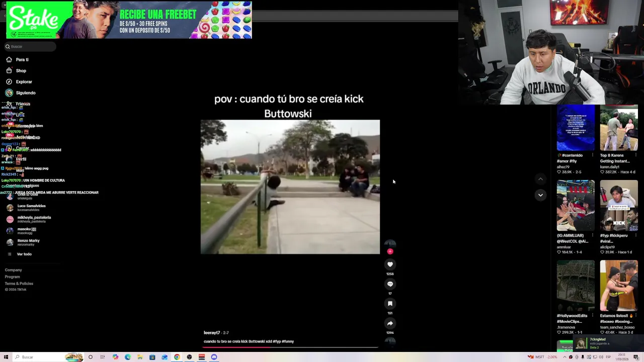This screenshot has height=362, width=644.
Task: Open leeray17 creator profile link
Action: [212, 332]
